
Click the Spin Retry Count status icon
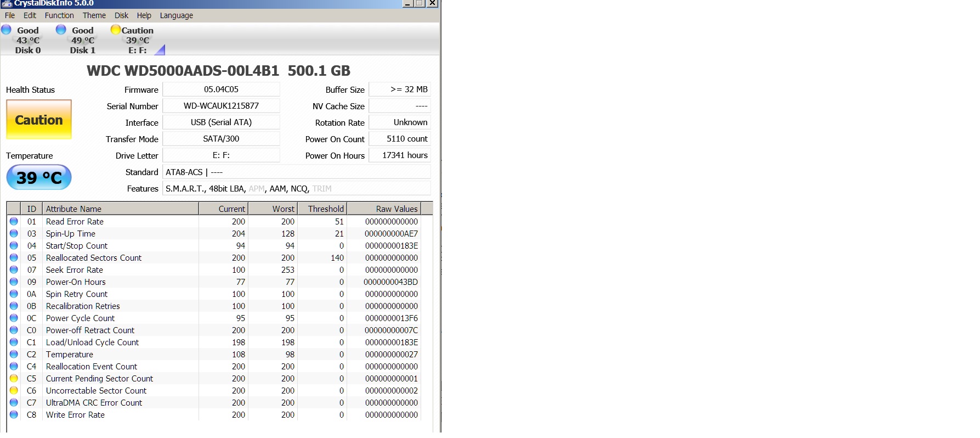[x=14, y=294]
